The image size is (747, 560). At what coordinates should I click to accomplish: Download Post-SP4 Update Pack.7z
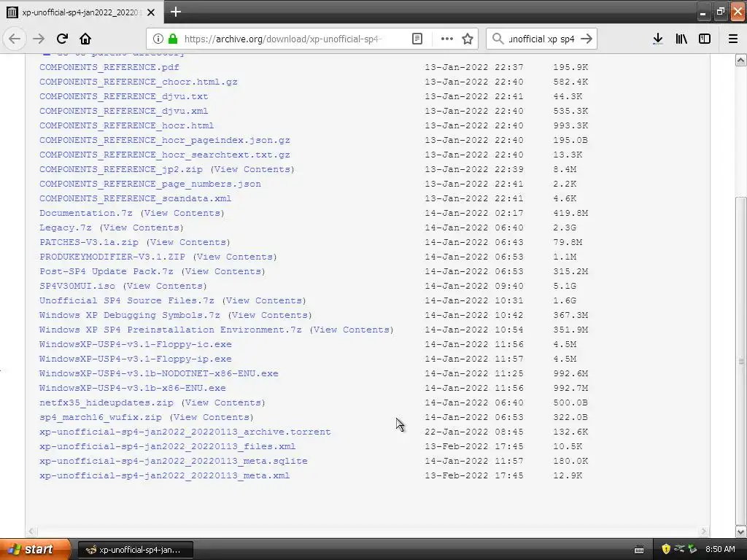pyautogui.click(x=107, y=271)
